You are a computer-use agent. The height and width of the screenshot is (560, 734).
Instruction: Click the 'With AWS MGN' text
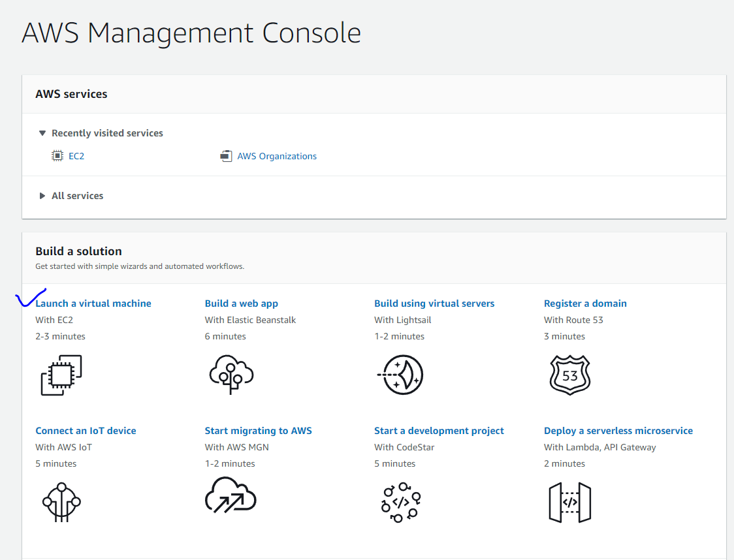coord(236,447)
